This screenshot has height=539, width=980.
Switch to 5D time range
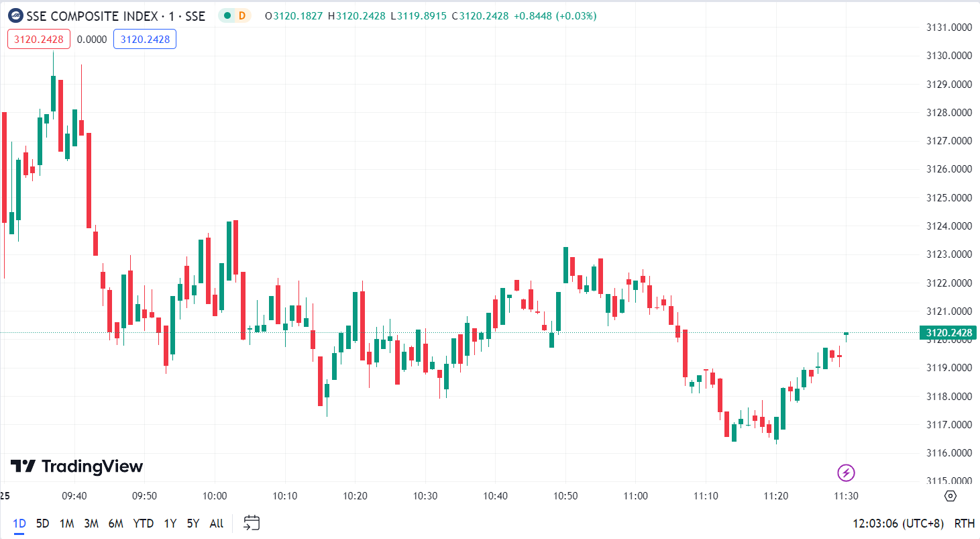42,524
